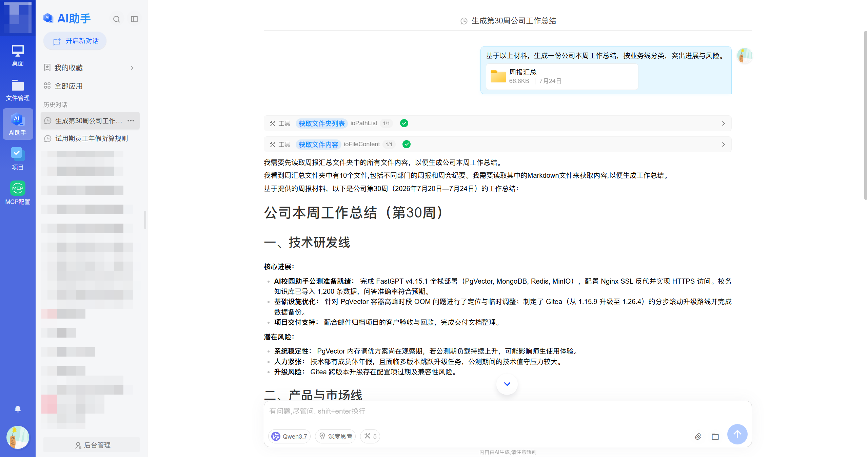Go to 桌面 desktop in the left rail
The height and width of the screenshot is (457, 868).
coord(18,56)
